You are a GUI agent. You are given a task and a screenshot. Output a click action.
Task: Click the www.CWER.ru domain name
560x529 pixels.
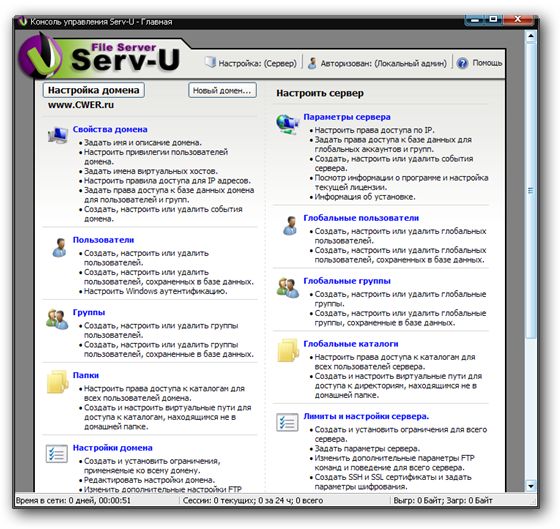pyautogui.click(x=81, y=105)
